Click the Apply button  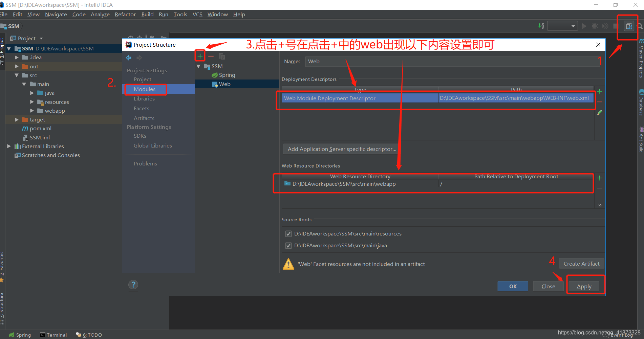tap(584, 287)
